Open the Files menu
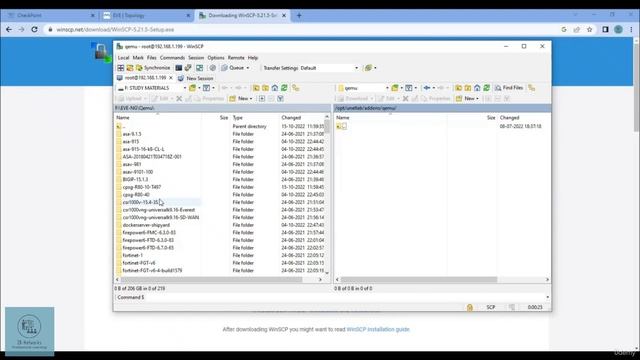 point(152,58)
